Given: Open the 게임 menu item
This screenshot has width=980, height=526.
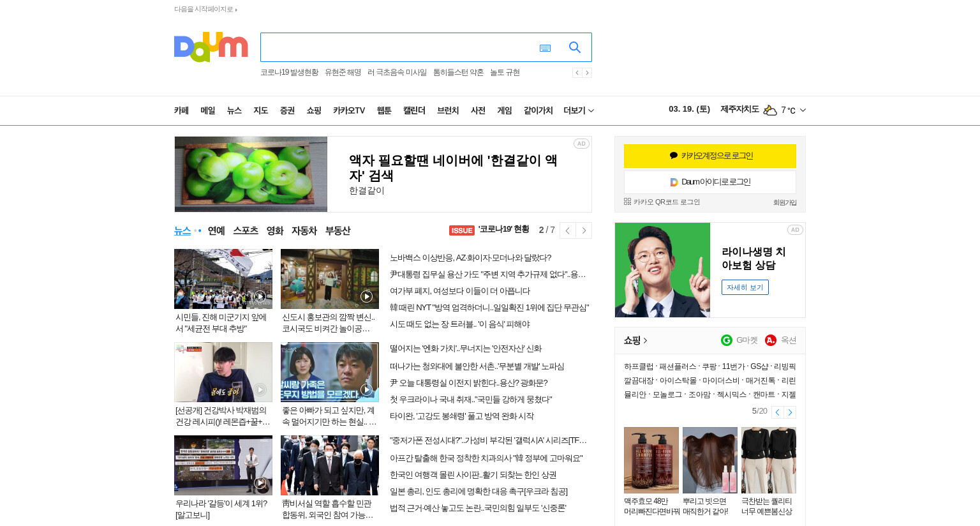Looking at the screenshot, I should pyautogui.click(x=505, y=110).
